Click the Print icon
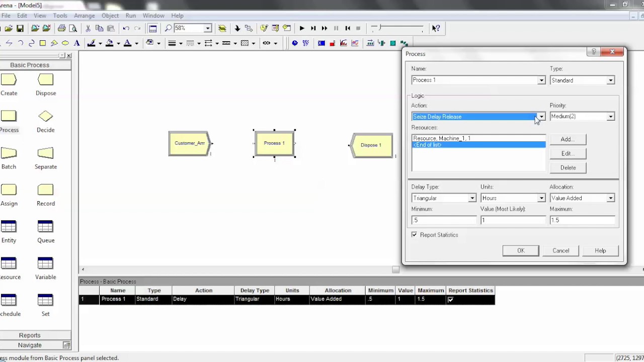This screenshot has width=644, height=362. [x=61, y=29]
